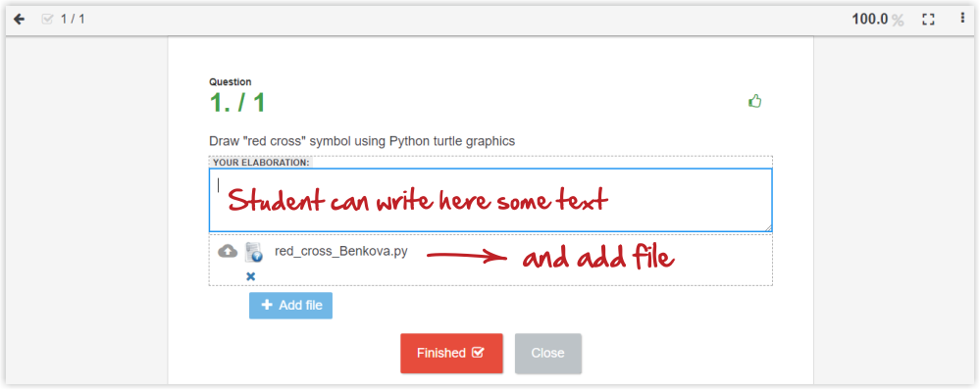Click the Draw "red cross" question text
The image size is (980, 390).
[x=363, y=141]
